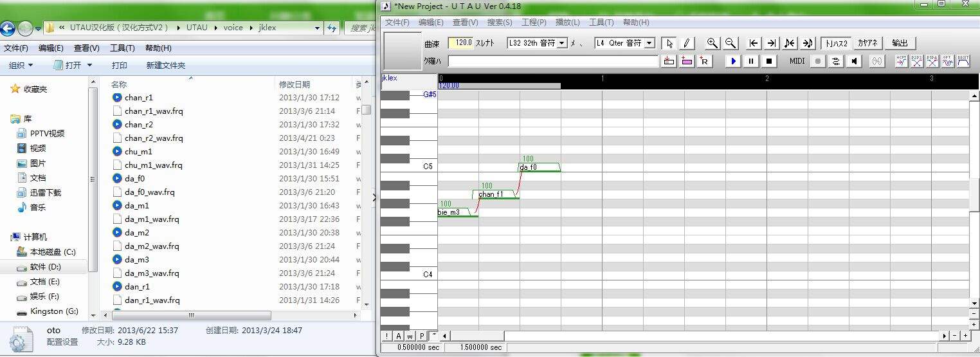Toggle the トノハス2 mode button

(837, 43)
